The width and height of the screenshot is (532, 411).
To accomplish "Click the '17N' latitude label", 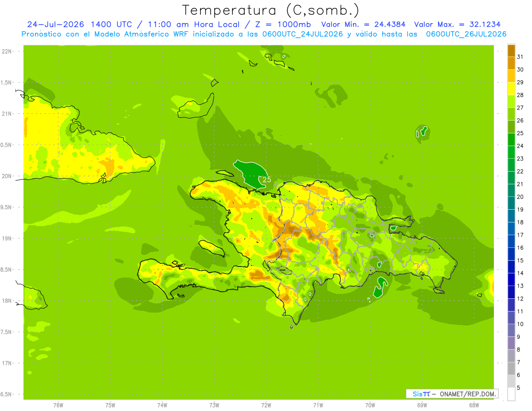I will tap(7, 363).
